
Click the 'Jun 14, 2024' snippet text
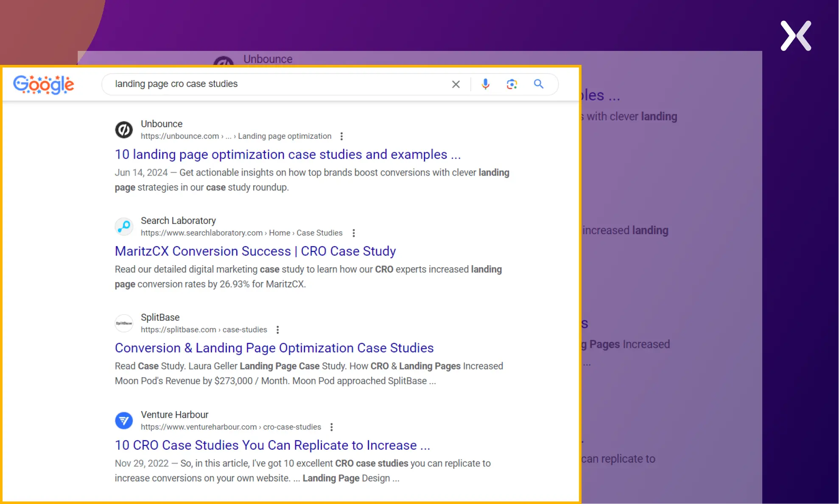[x=312, y=180]
